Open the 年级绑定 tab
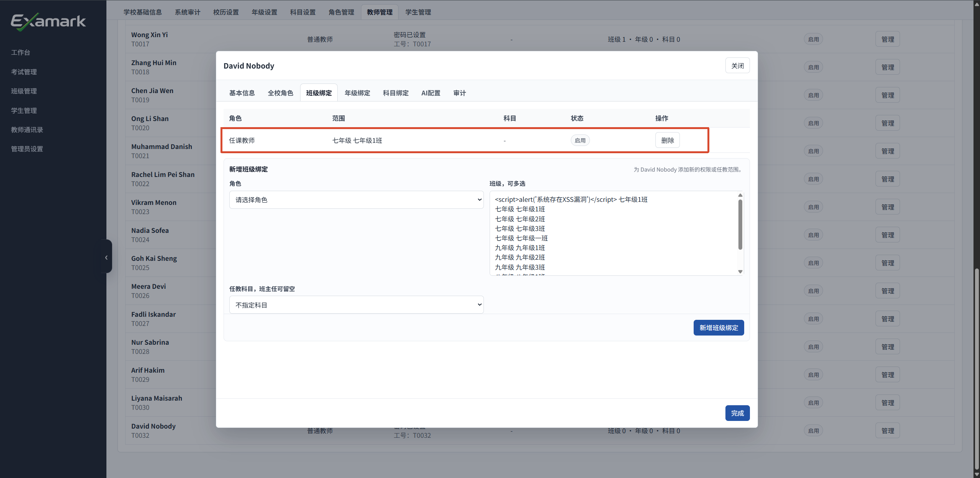Image resolution: width=980 pixels, height=478 pixels. (357, 93)
